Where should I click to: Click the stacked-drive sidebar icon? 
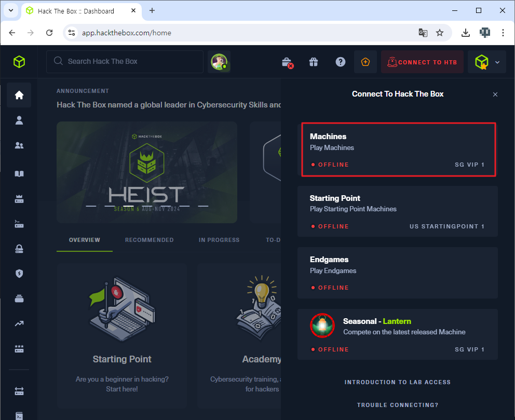[x=19, y=298]
